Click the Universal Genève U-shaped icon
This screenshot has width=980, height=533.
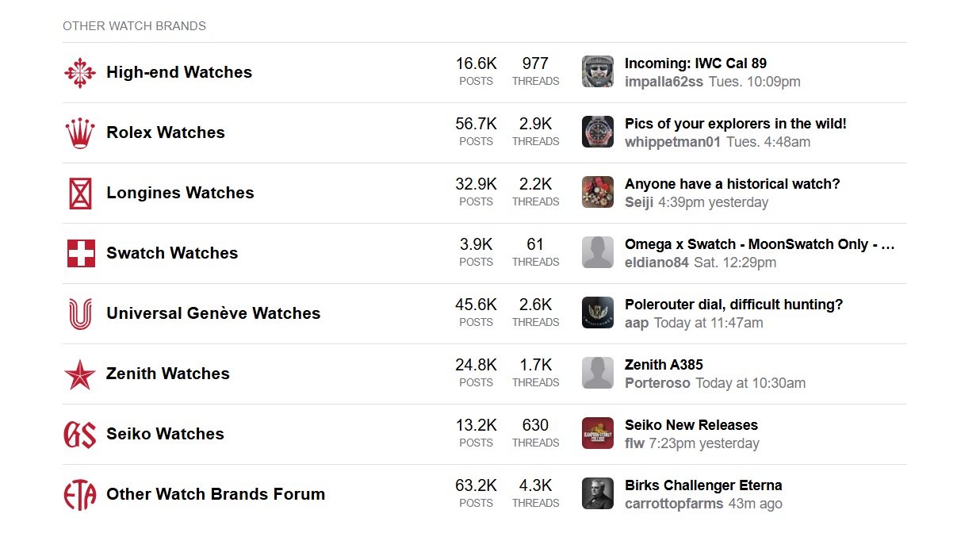[80, 314]
